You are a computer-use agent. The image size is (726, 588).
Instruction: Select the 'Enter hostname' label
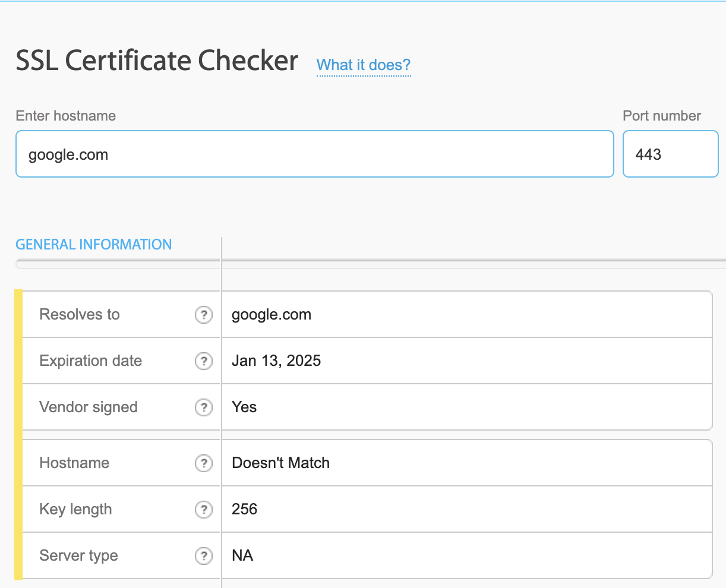click(66, 116)
